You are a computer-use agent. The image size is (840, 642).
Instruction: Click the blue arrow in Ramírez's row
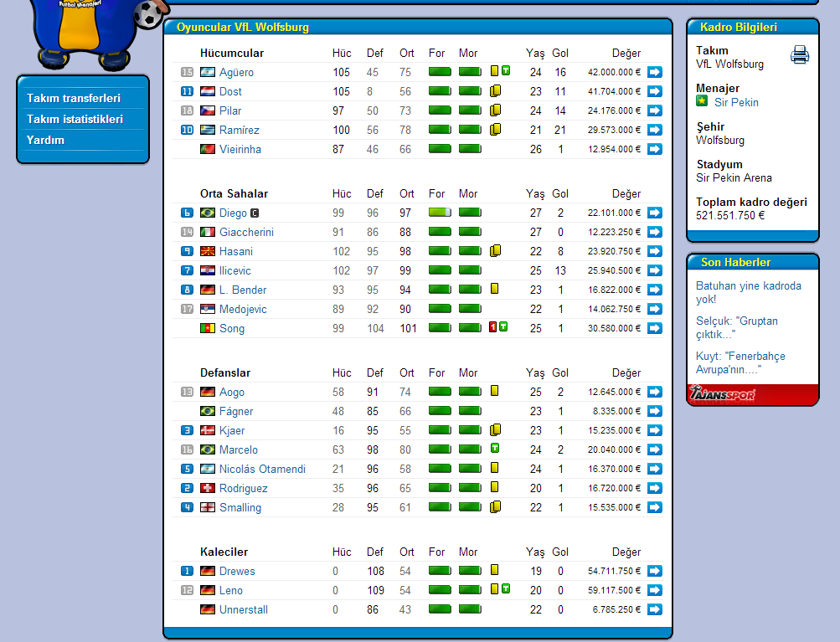655,130
